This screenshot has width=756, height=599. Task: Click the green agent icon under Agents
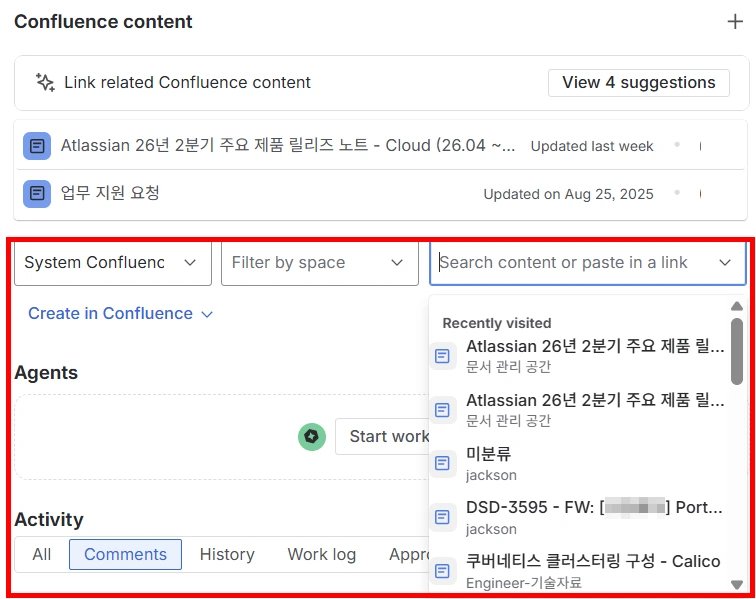pyautogui.click(x=311, y=436)
